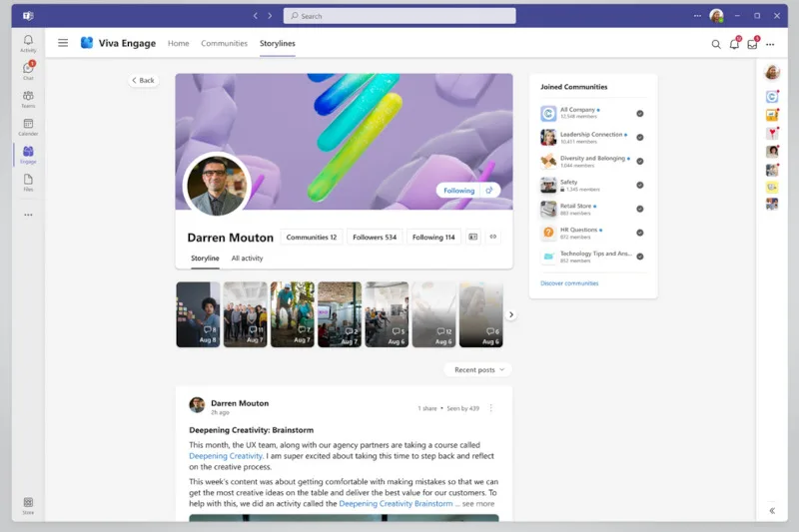Open the Calendar app in sidebar
This screenshot has width=799, height=532.
click(28, 126)
